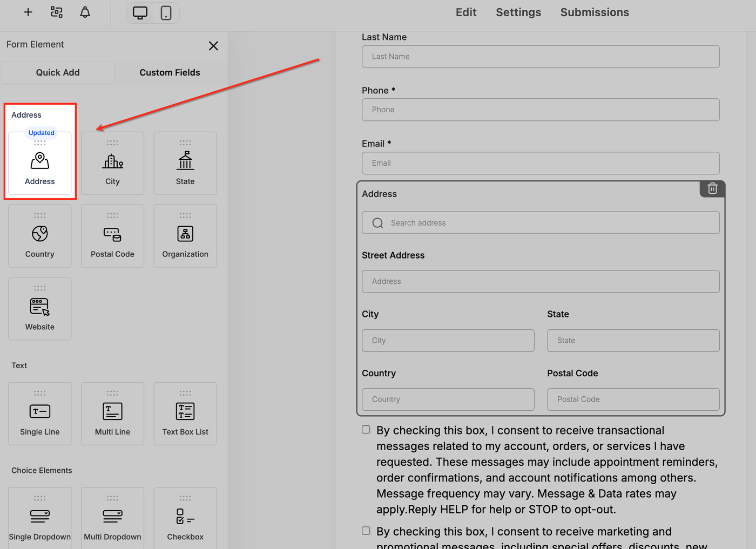Open the Settings tab
The width and height of the screenshot is (756, 549).
518,12
